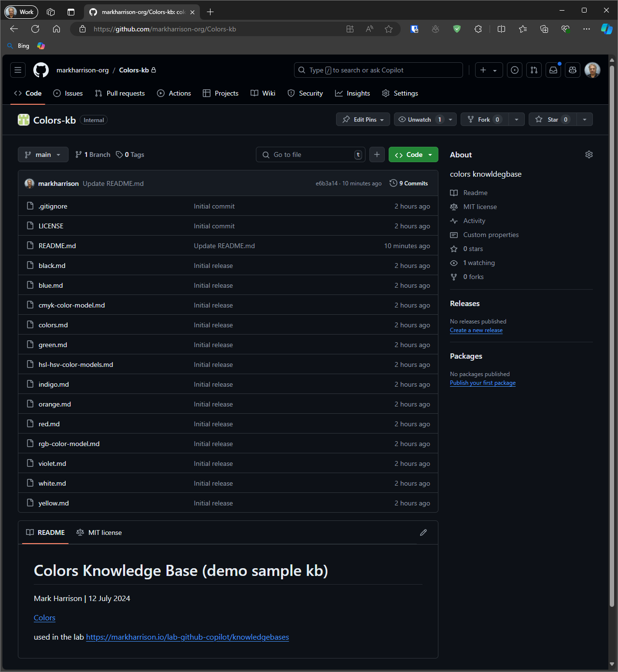This screenshot has height=672, width=618.
Task: Open the 9 Commits history link
Action: click(409, 183)
